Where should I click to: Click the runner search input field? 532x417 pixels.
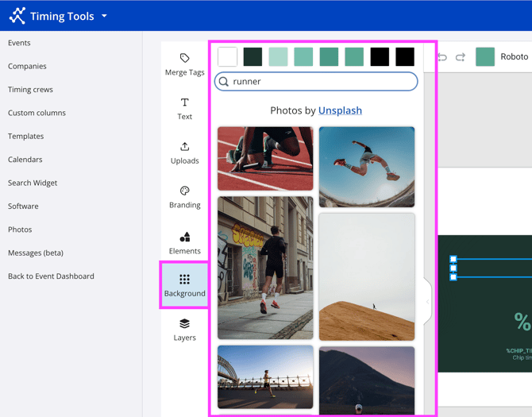[316, 82]
